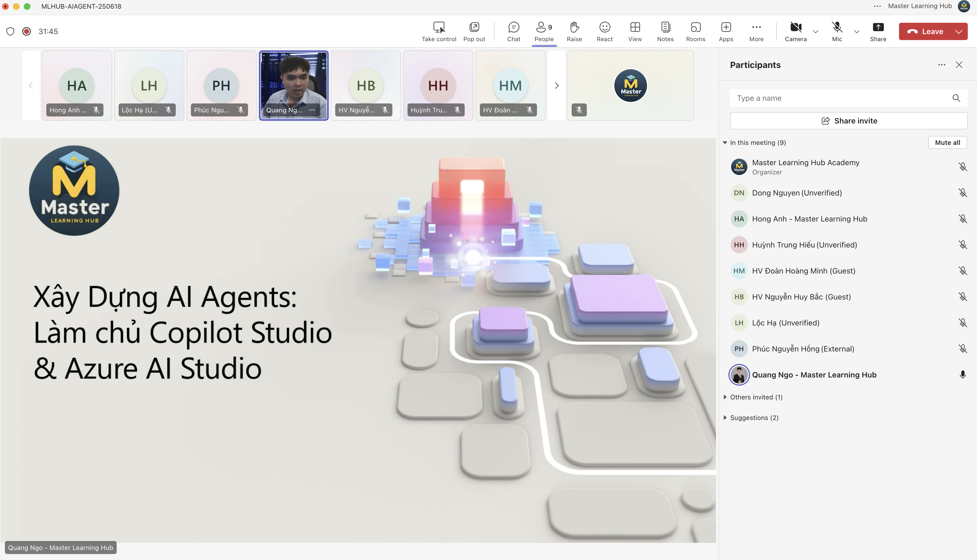Viewport: 977px width, 560px height.
Task: Raise your hand
Action: pyautogui.click(x=574, y=31)
